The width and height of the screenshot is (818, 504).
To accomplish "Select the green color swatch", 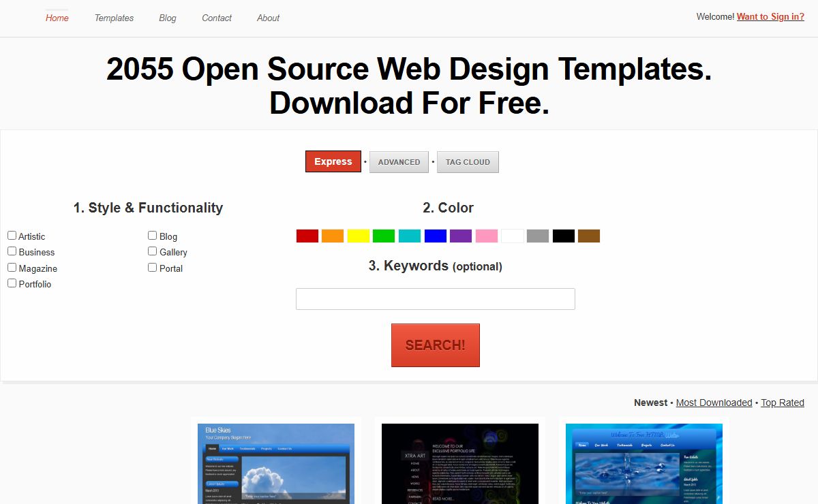I will click(x=384, y=236).
